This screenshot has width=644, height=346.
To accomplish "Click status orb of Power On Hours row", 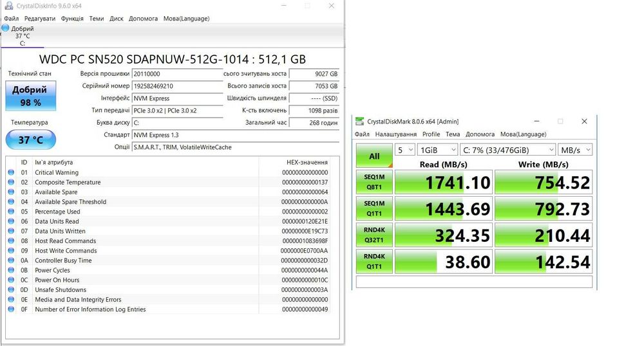I will point(11,280).
